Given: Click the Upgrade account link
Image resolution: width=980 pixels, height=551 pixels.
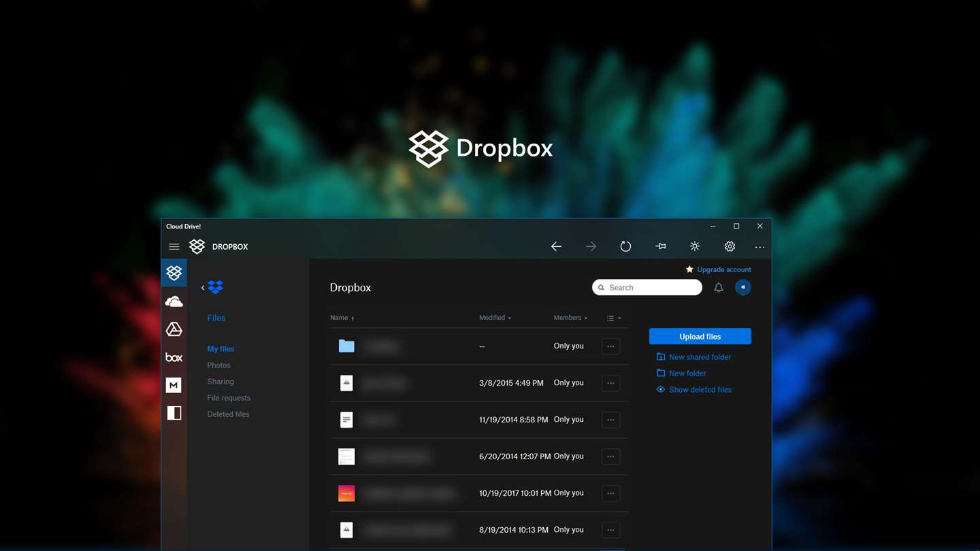Looking at the screenshot, I should coord(724,269).
